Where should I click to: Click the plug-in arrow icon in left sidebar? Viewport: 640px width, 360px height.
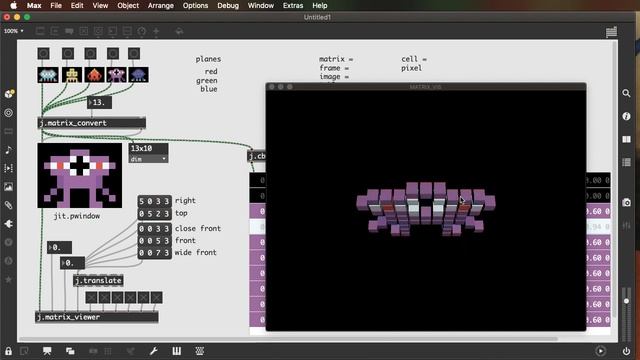click(9, 224)
